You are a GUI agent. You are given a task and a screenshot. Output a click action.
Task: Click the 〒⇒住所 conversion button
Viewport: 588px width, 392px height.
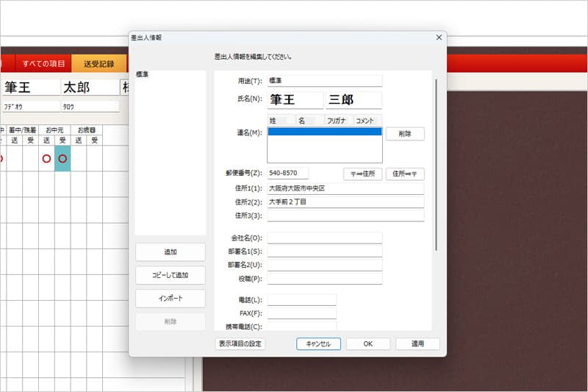pos(362,174)
